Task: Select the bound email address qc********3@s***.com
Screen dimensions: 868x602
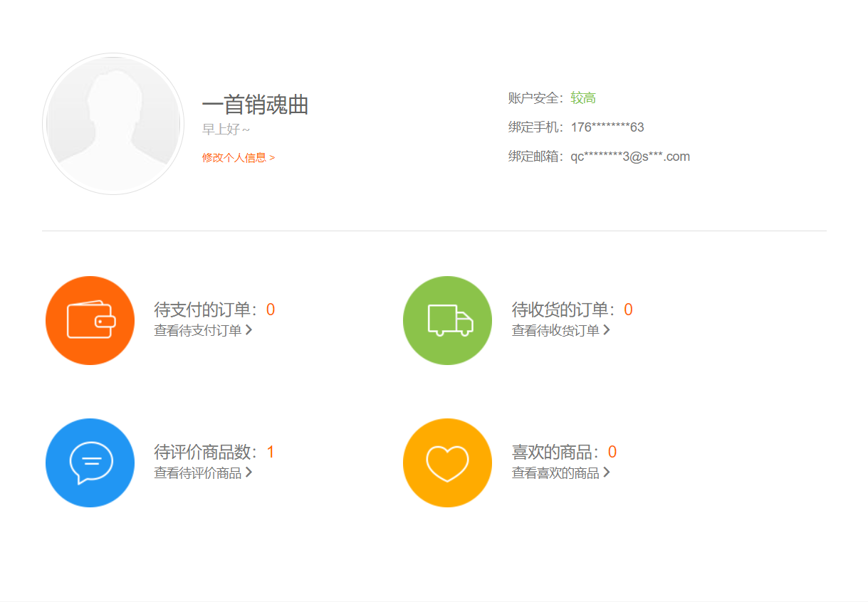Action: (629, 157)
